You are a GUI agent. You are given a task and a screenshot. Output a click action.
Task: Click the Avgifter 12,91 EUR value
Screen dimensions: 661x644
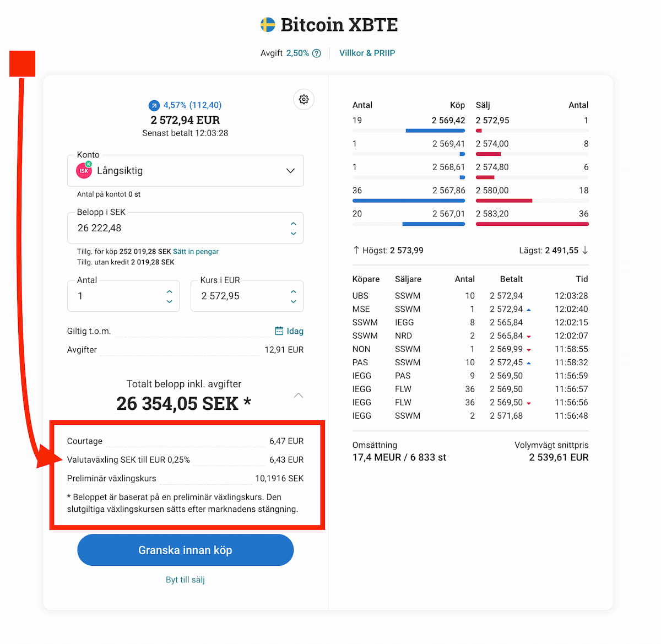(284, 350)
